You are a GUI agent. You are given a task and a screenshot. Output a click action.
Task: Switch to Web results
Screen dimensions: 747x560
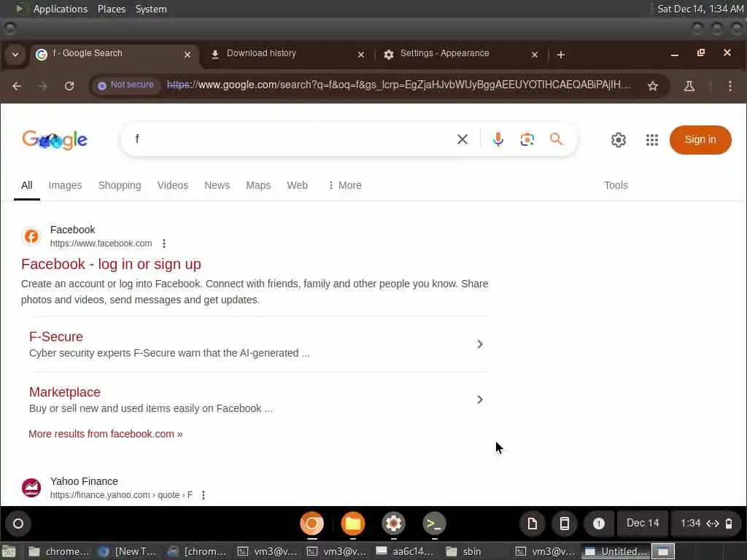[x=298, y=185]
